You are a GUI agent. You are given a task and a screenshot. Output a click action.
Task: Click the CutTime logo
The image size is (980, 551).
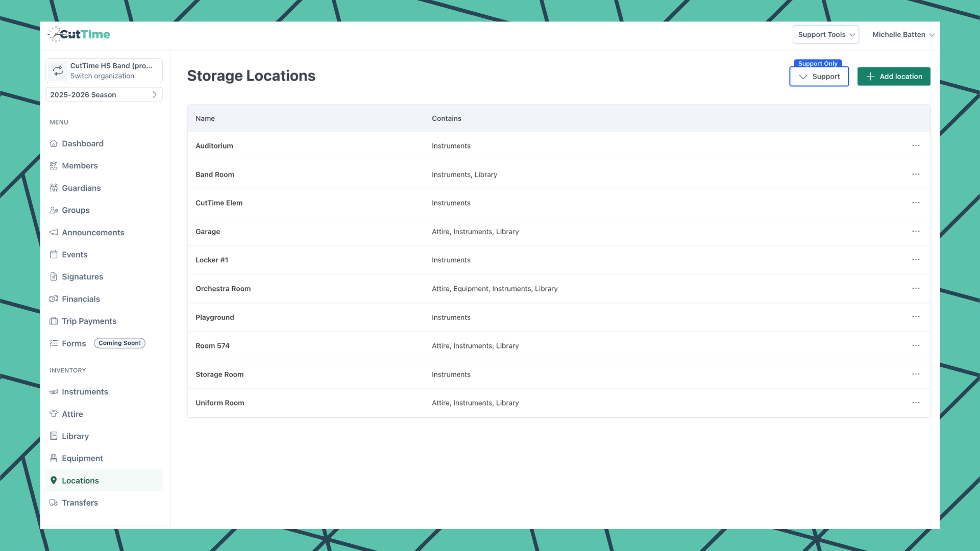(x=79, y=34)
